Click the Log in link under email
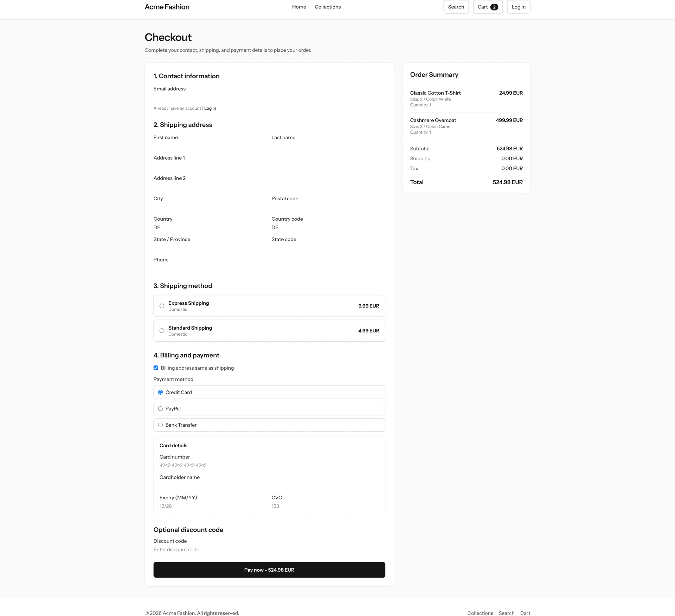Image resolution: width=675 pixels, height=616 pixels. click(210, 108)
